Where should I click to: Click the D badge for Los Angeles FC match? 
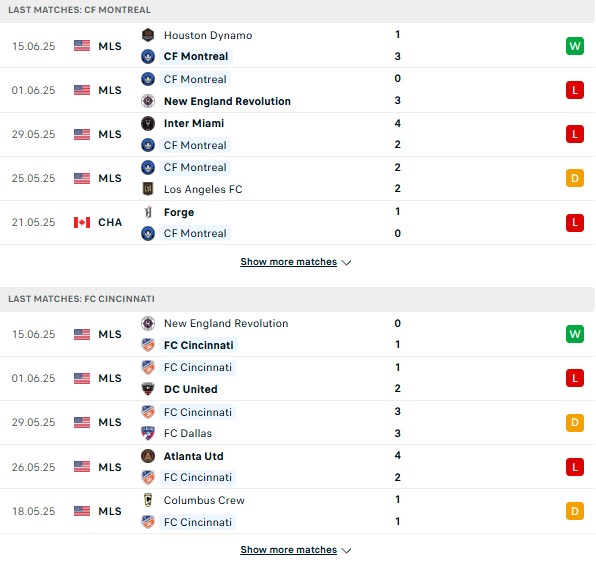point(575,178)
